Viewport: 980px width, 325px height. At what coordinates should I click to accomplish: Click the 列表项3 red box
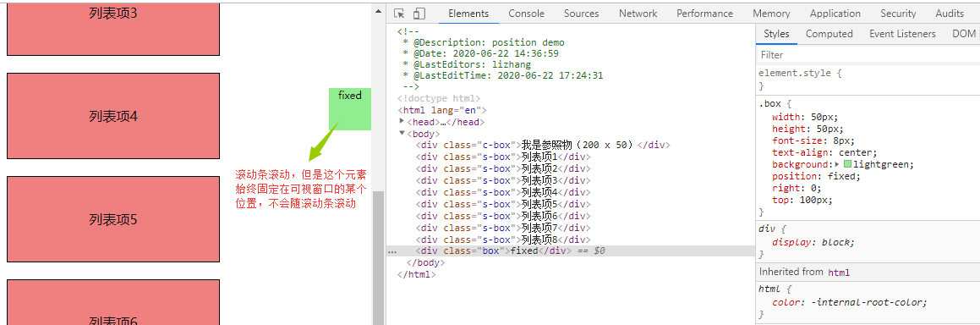click(x=113, y=30)
